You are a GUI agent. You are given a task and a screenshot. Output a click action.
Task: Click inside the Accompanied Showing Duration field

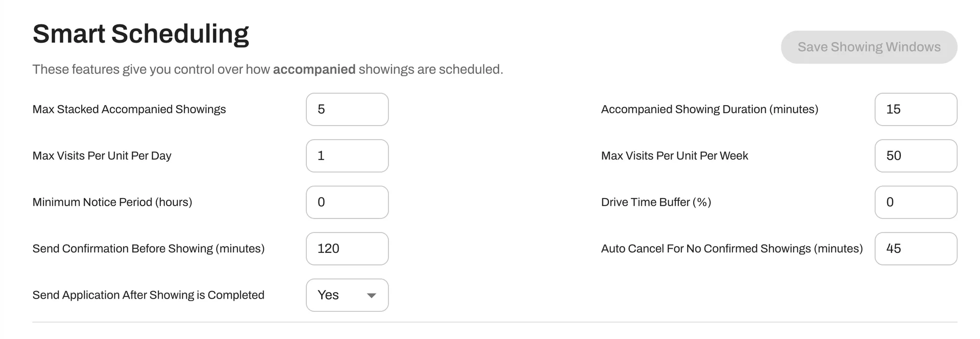point(916,109)
